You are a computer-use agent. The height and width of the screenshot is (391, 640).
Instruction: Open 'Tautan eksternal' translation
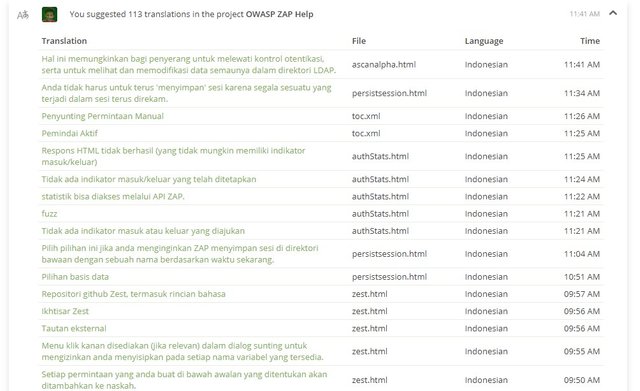click(74, 329)
